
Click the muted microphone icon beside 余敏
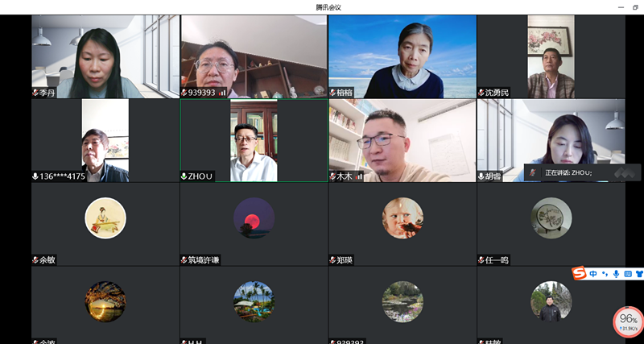[x=35, y=260]
